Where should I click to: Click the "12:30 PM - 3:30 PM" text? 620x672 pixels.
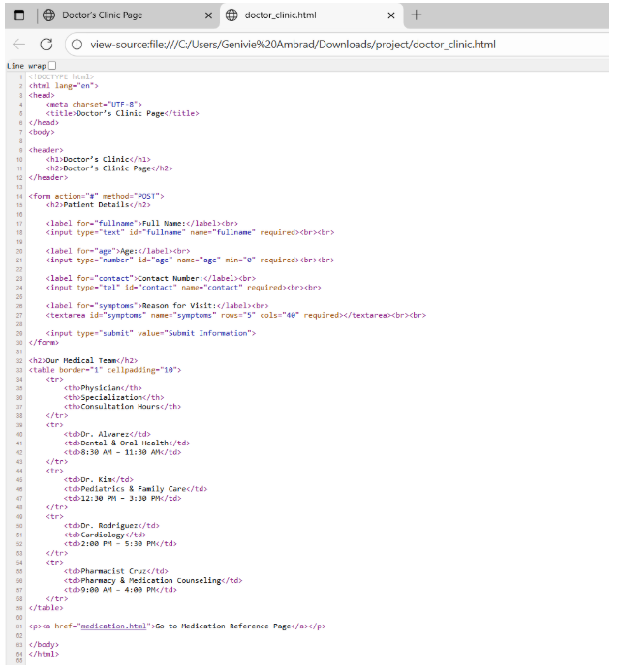tap(120, 499)
